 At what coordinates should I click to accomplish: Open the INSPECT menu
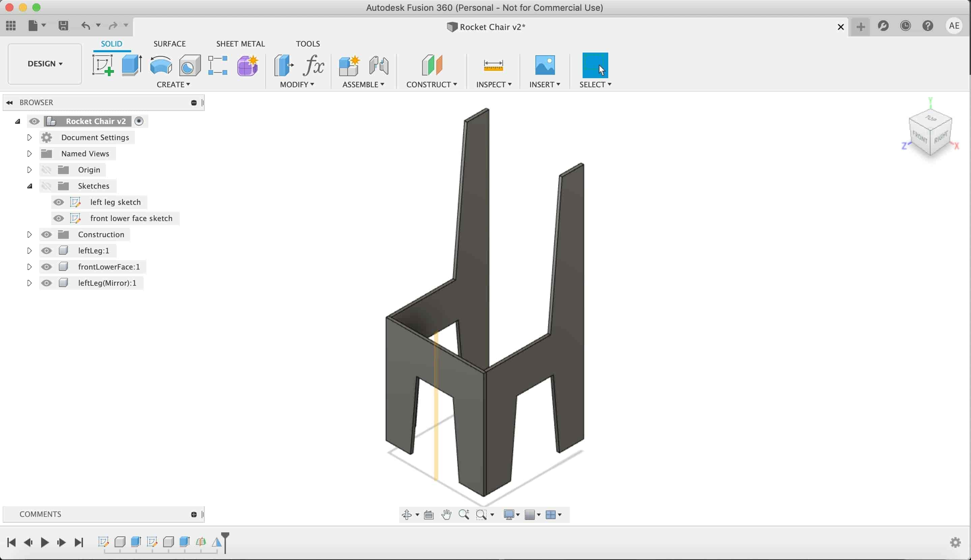click(494, 85)
